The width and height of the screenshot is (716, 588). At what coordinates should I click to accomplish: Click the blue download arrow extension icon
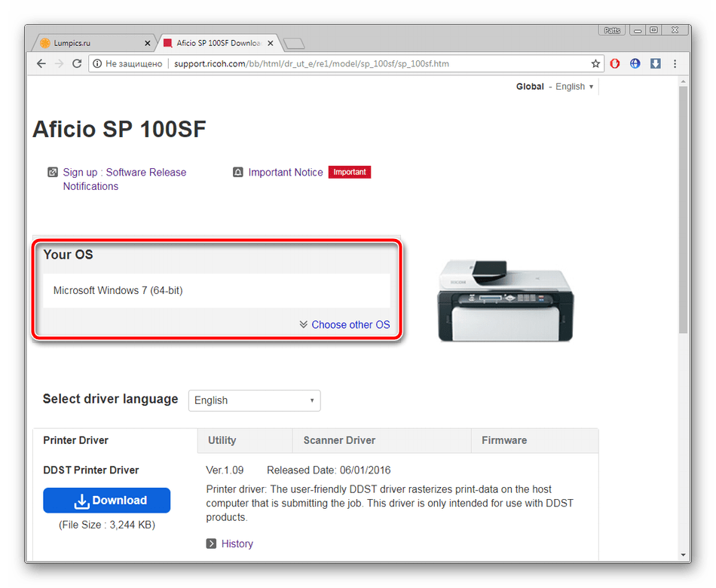click(x=655, y=64)
